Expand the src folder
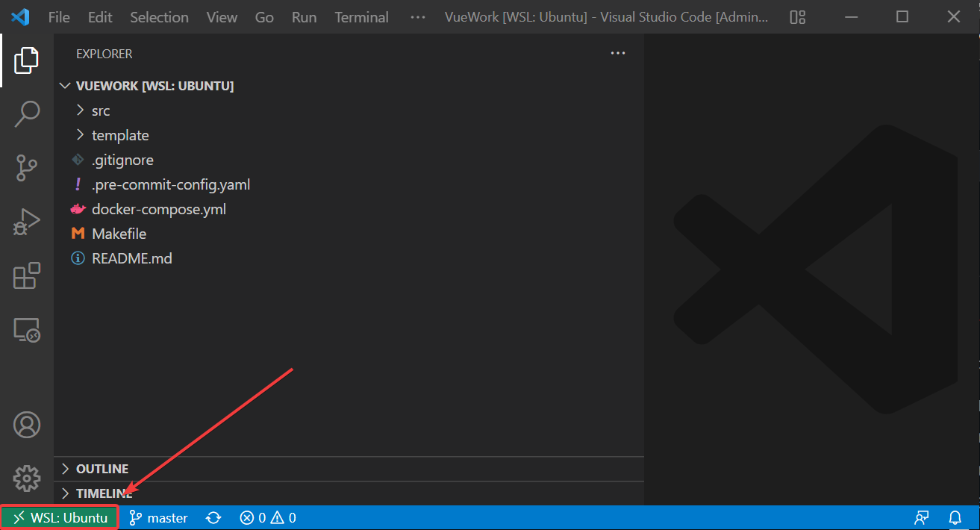 click(81, 110)
